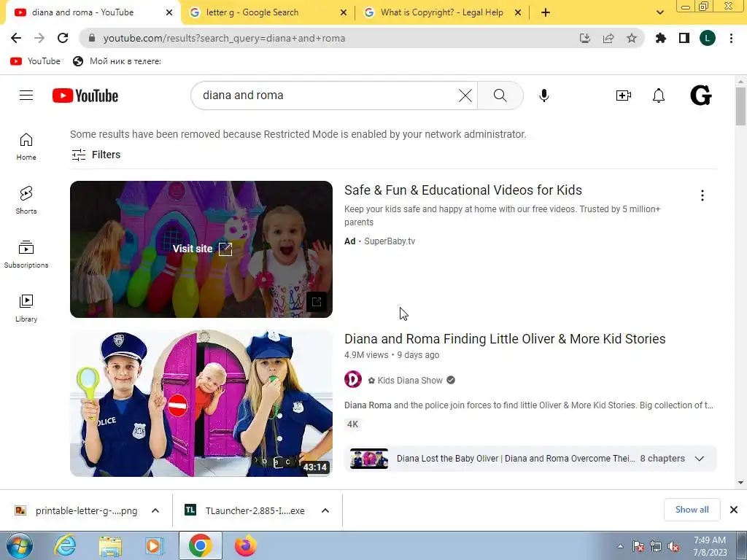
Task: Close the letter g - Google Search tab
Action: 343,12
